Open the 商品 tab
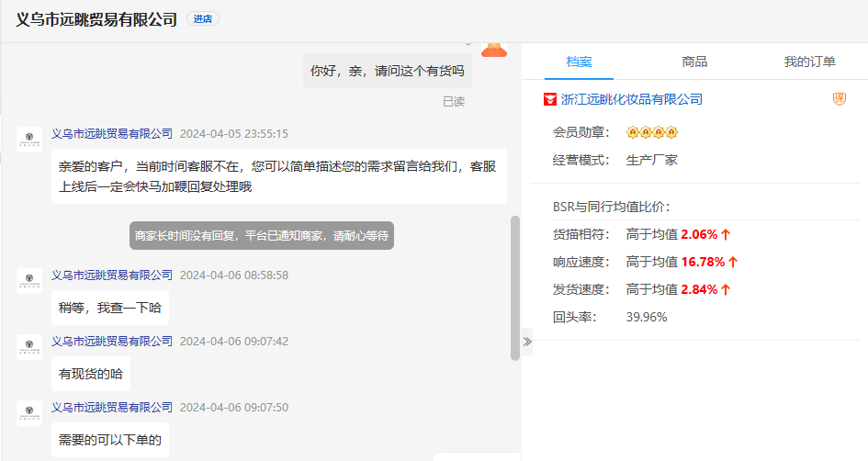This screenshot has width=868, height=461. pyautogui.click(x=694, y=62)
